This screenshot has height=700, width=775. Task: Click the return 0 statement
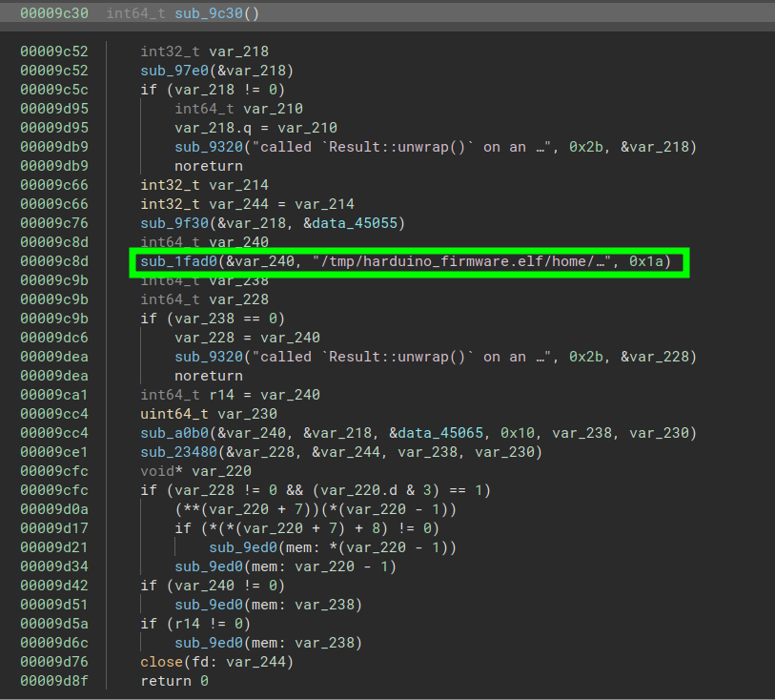point(174,681)
